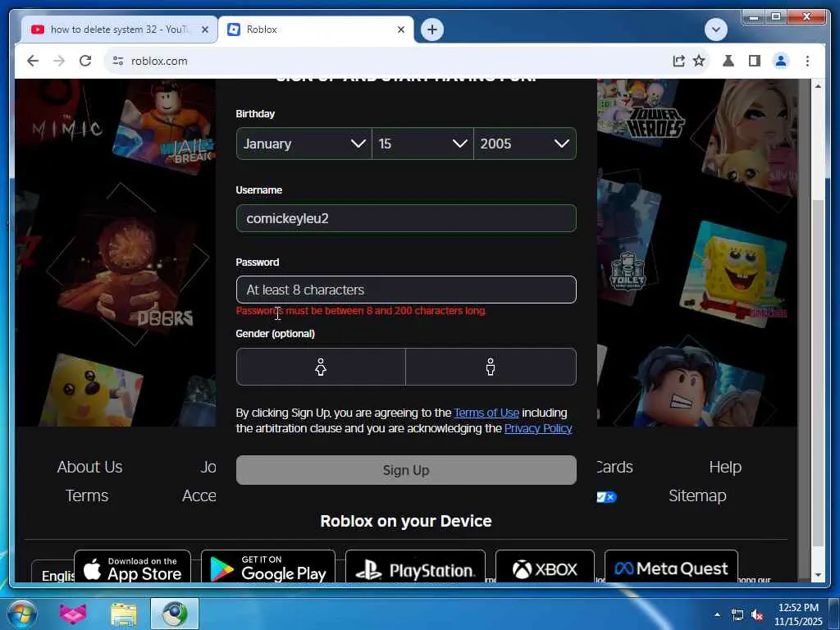Open the Chrome profile avatar
The height and width of the screenshot is (630, 840).
click(x=781, y=61)
